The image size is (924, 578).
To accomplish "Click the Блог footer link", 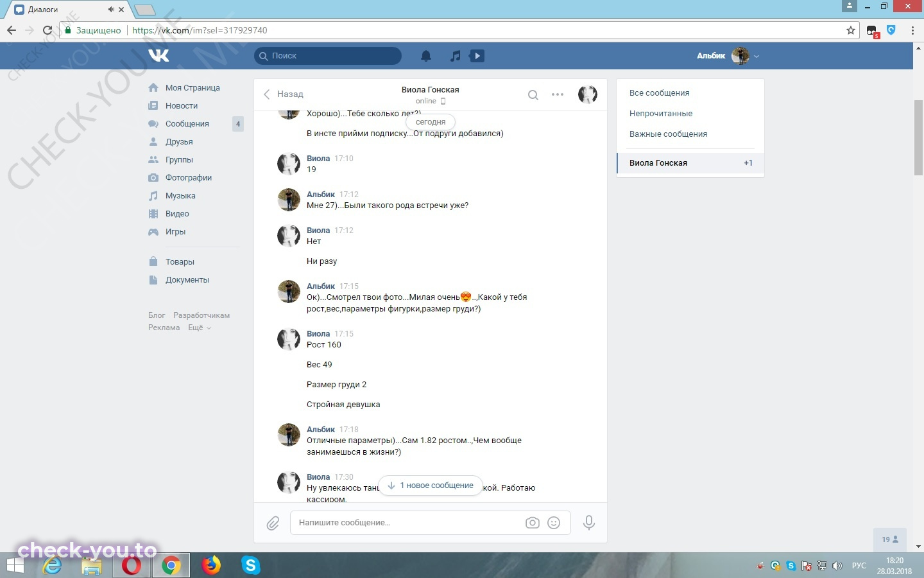I will click(157, 315).
